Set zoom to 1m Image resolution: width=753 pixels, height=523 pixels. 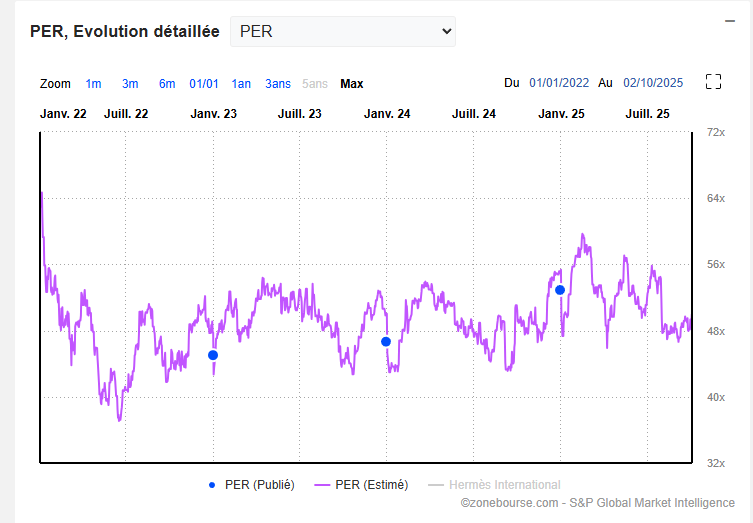[93, 84]
